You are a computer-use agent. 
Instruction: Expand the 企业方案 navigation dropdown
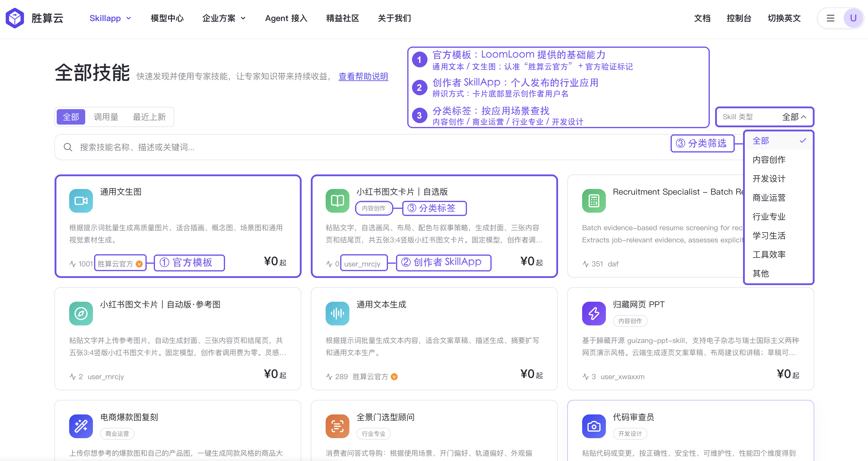[x=224, y=18]
